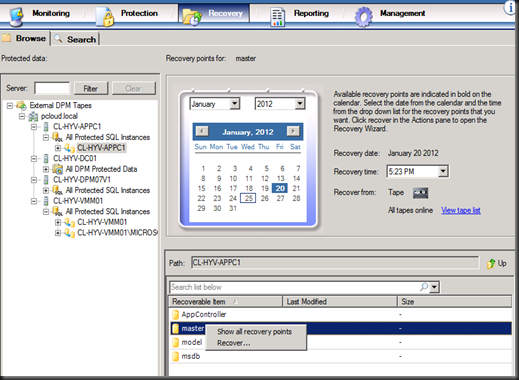
Task: Select January 25 on the calendar
Action: [248, 198]
